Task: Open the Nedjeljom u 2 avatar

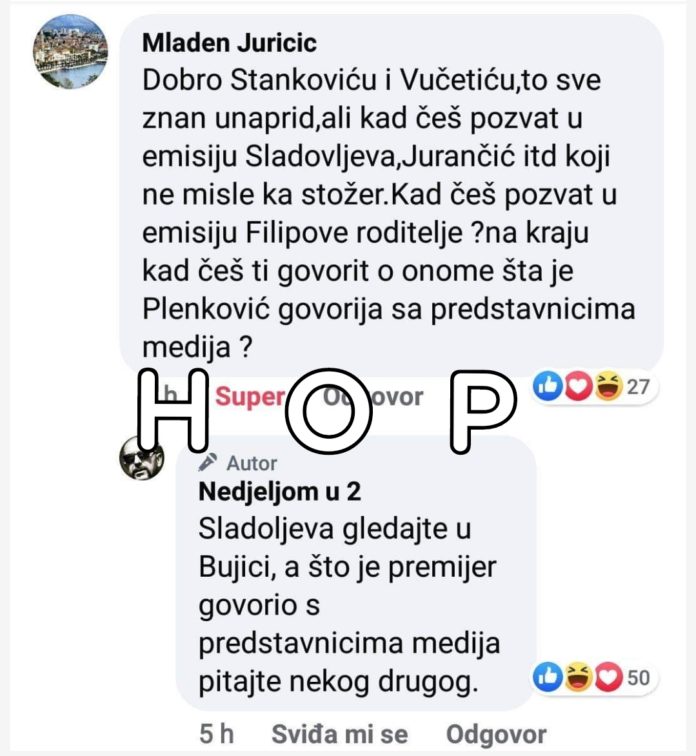Action: [x=142, y=458]
